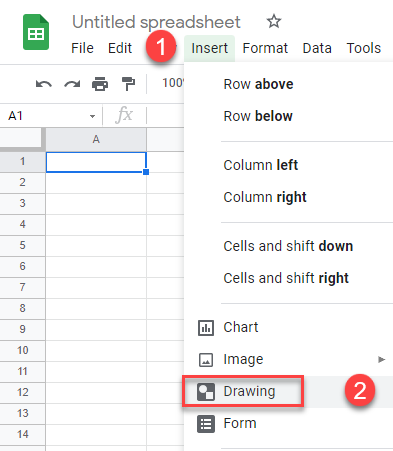Open the Format menu
This screenshot has height=451, width=393.
tap(265, 48)
